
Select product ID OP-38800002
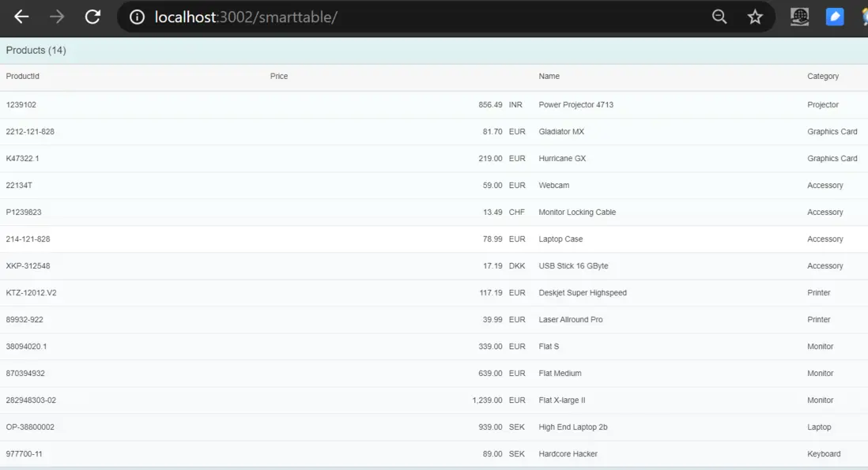coord(30,427)
